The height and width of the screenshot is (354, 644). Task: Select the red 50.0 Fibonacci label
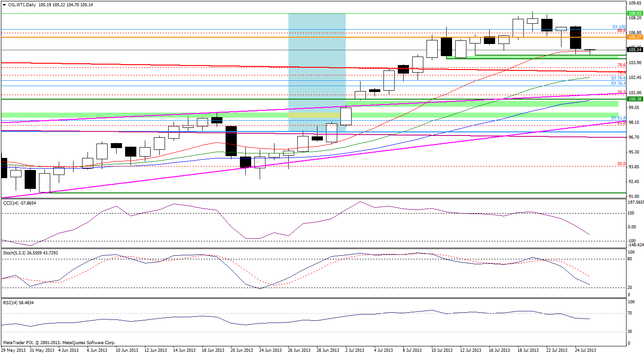point(622,164)
